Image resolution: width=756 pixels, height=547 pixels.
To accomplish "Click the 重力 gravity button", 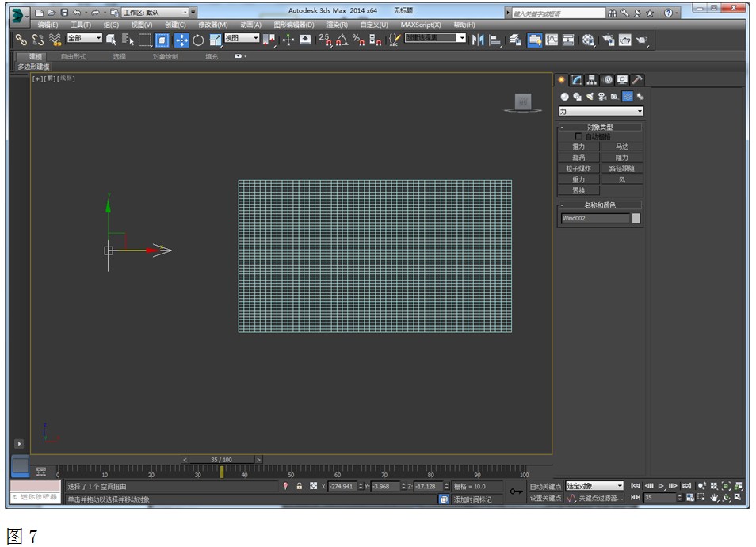I will point(578,179).
